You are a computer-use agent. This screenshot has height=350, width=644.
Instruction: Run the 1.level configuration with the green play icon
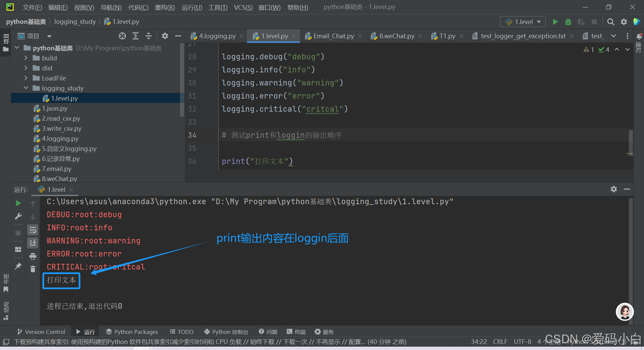coord(555,22)
